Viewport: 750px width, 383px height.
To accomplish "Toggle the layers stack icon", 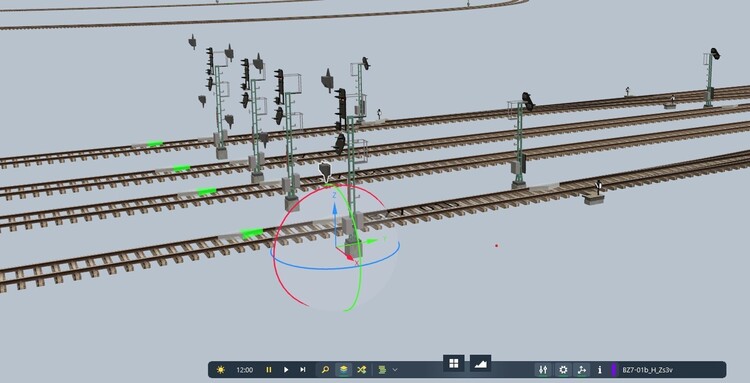I will [343, 370].
